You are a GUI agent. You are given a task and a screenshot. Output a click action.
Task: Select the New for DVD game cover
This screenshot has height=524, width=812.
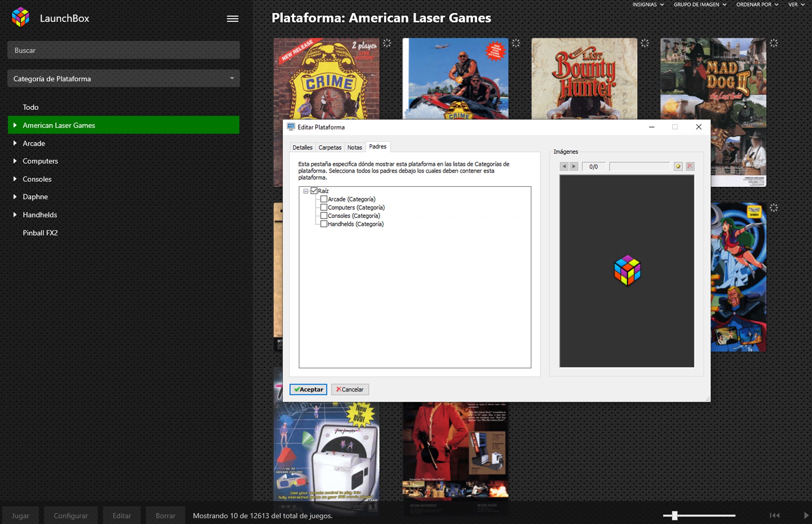pos(326,453)
